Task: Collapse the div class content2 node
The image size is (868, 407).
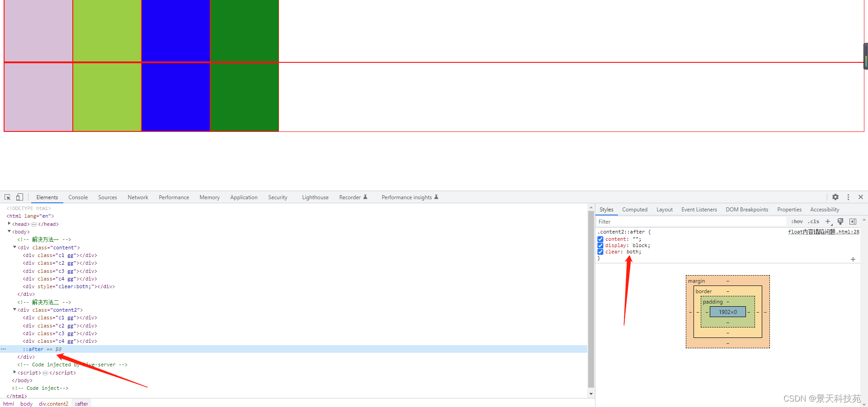Action: tap(14, 309)
